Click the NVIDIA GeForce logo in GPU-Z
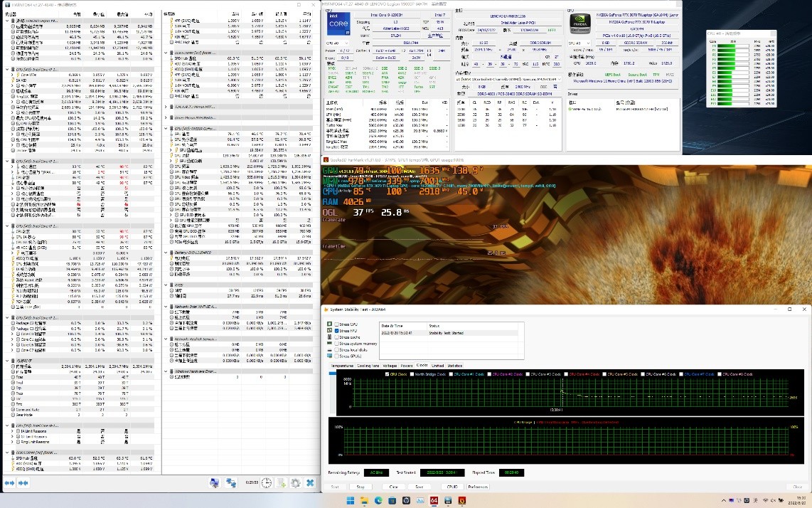The width and height of the screenshot is (812, 508). (579, 23)
